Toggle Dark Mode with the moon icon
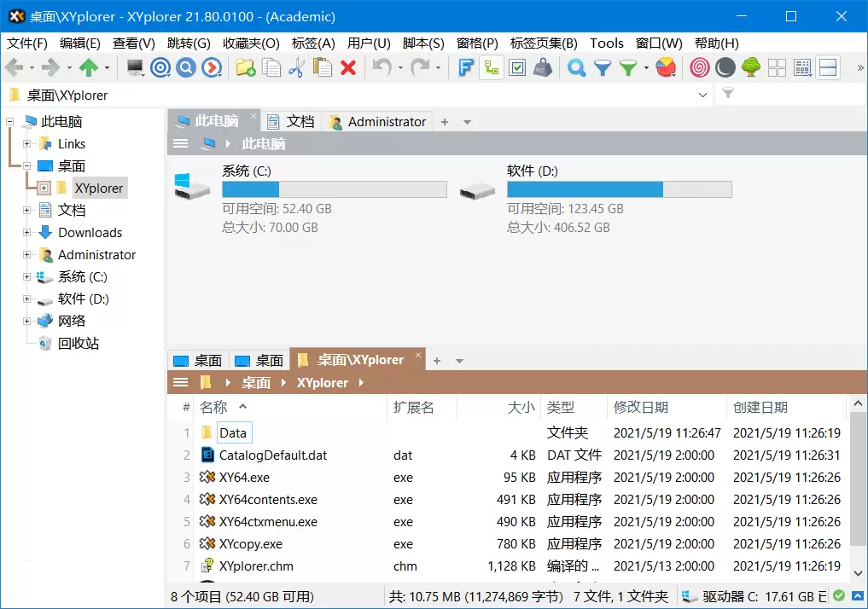Image resolution: width=868 pixels, height=609 pixels. 725,67
